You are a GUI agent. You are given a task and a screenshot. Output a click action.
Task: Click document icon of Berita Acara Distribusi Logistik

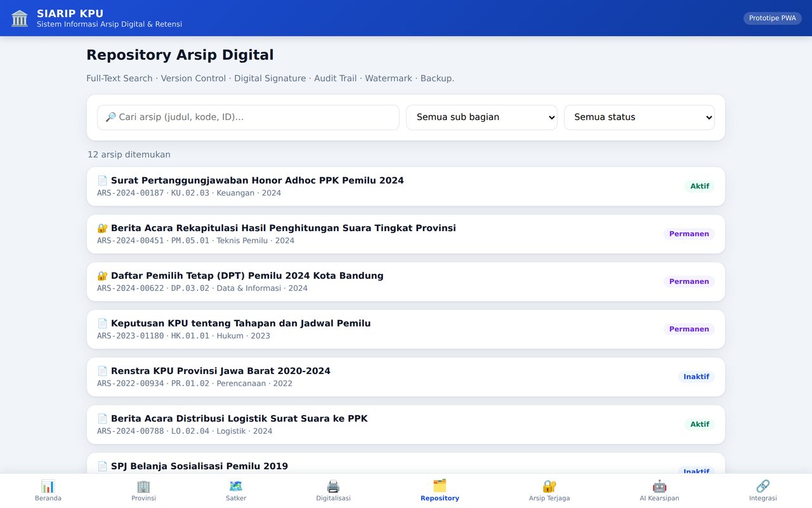[x=103, y=418]
